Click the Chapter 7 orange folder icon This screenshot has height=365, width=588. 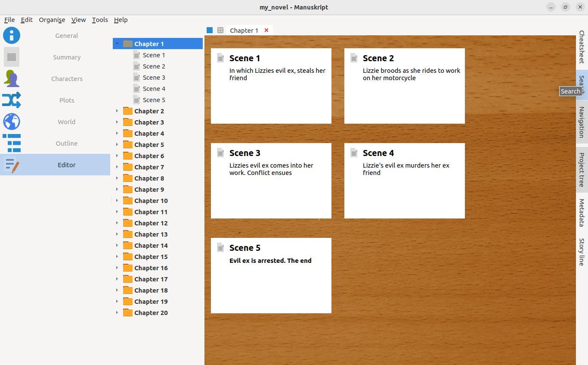127,167
